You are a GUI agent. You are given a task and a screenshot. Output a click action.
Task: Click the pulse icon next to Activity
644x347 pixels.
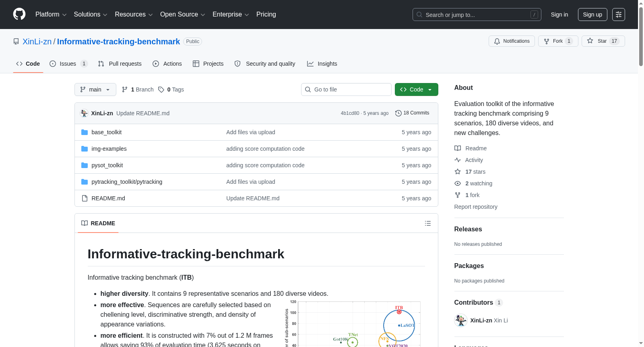click(x=458, y=160)
